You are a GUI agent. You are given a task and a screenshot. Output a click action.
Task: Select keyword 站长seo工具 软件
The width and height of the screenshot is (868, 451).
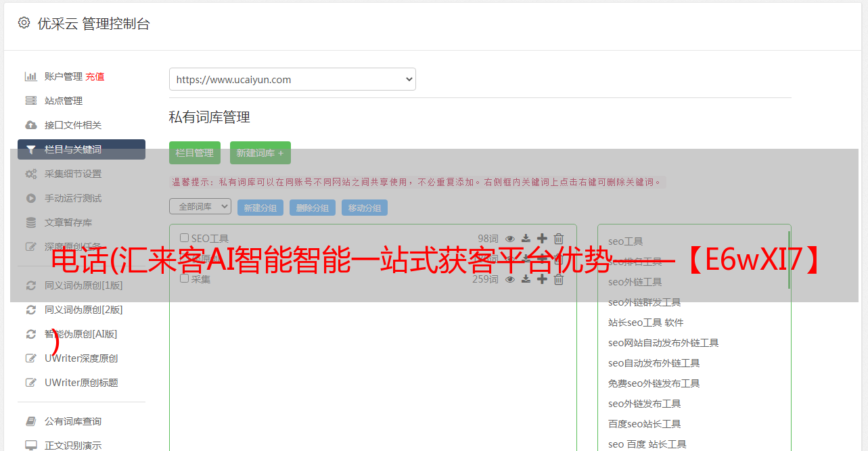(x=646, y=323)
